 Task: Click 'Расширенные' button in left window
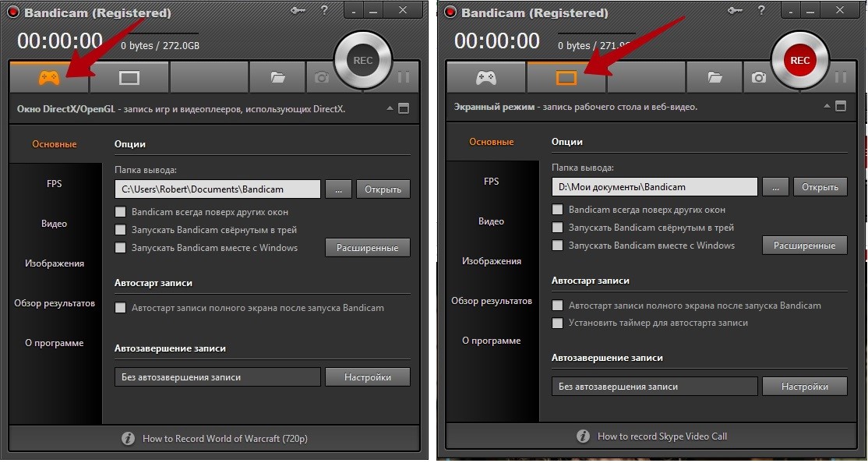[368, 248]
